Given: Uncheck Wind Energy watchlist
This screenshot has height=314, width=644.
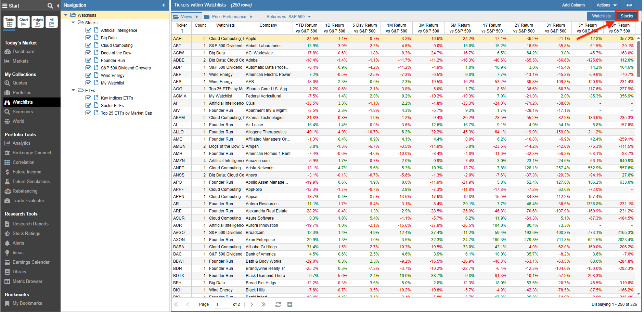Looking at the screenshot, I should (88, 75).
